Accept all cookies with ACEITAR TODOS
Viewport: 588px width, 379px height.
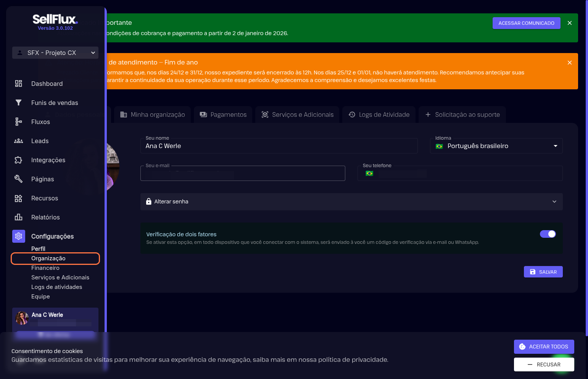point(544,347)
